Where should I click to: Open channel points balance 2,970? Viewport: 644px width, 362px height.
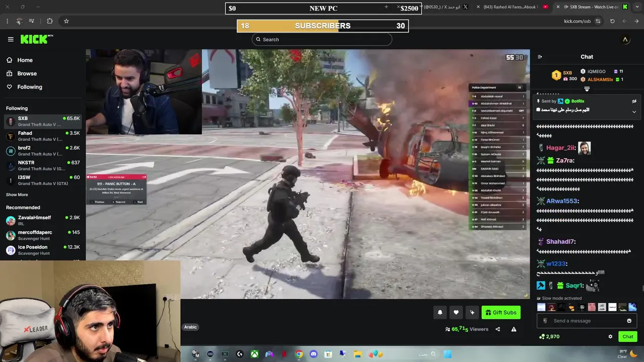pos(549,336)
